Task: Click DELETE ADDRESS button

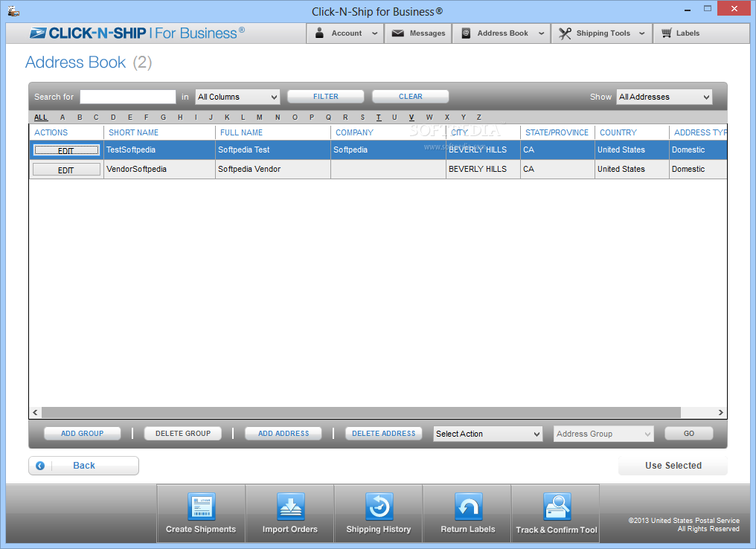Action: click(x=384, y=433)
